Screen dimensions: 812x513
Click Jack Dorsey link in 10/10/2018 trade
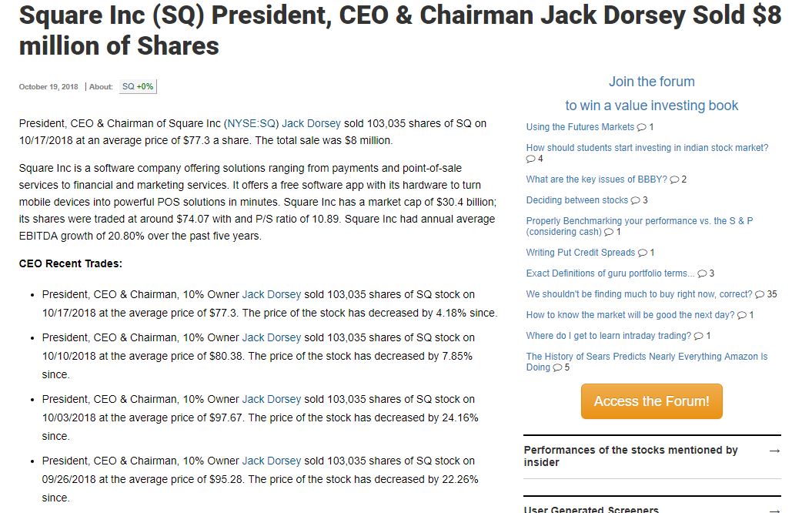(x=271, y=337)
